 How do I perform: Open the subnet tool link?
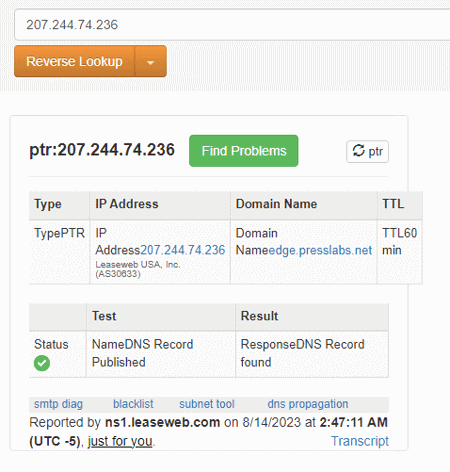pyautogui.click(x=207, y=404)
